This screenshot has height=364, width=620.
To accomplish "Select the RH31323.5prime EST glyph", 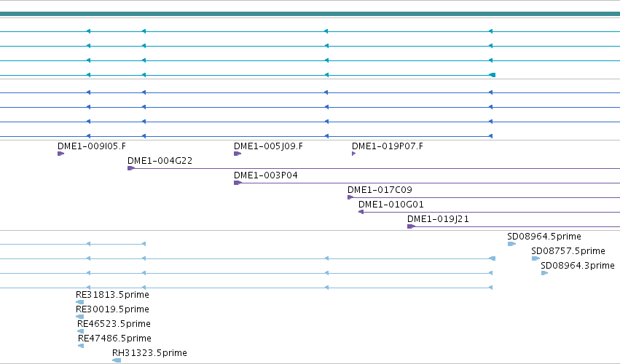I will tap(117, 360).
